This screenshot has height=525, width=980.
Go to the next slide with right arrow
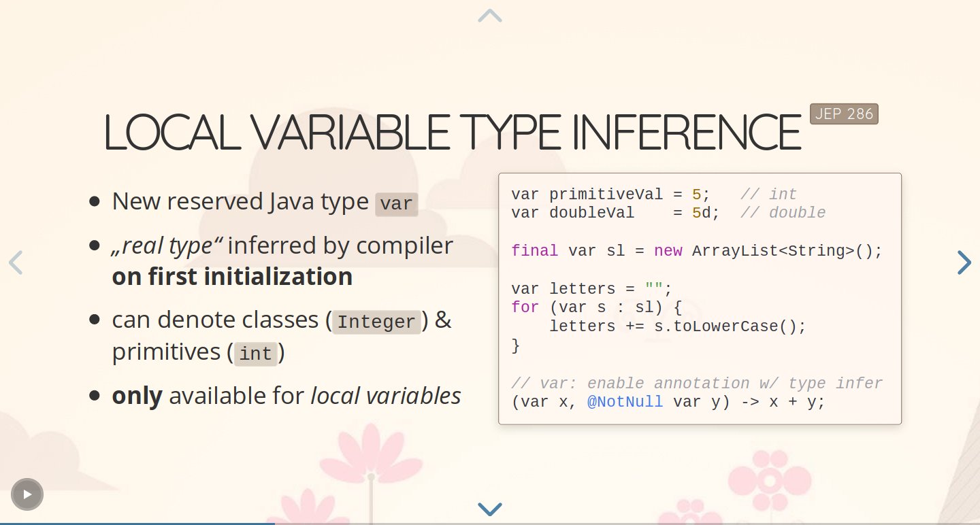click(x=964, y=262)
